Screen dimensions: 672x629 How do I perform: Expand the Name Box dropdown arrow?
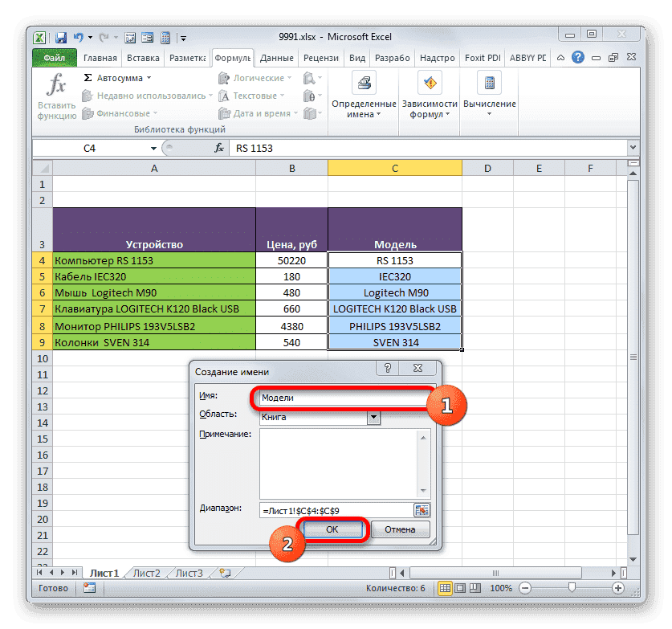[x=155, y=148]
